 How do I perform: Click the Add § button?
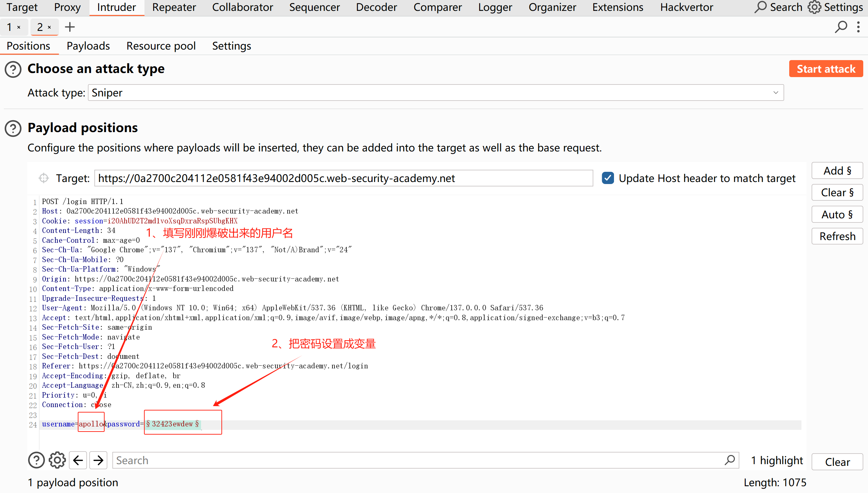[837, 170]
